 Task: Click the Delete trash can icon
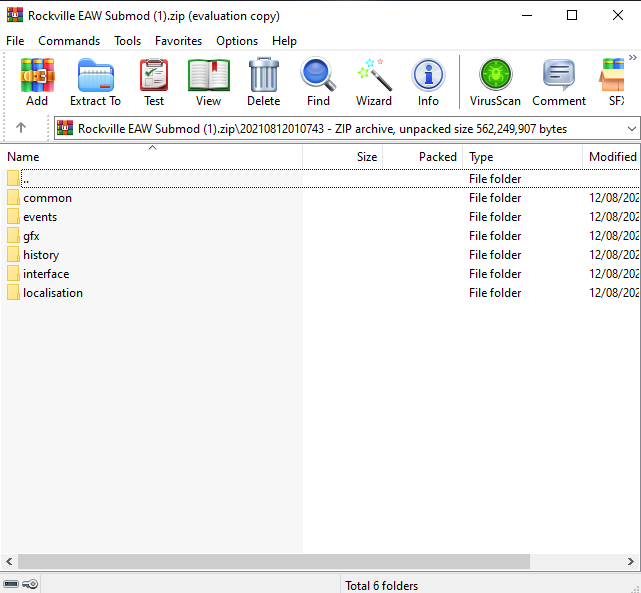pyautogui.click(x=264, y=82)
